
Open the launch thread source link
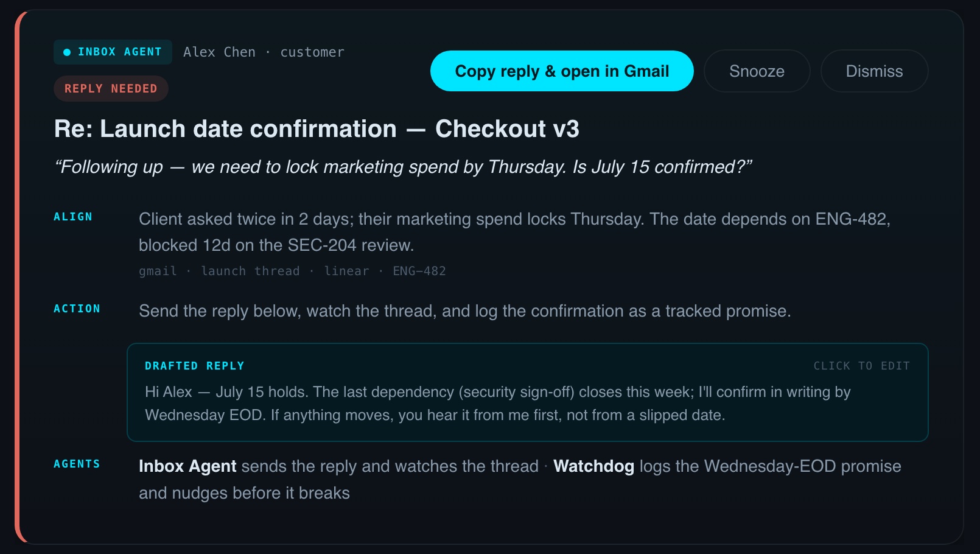tap(250, 271)
